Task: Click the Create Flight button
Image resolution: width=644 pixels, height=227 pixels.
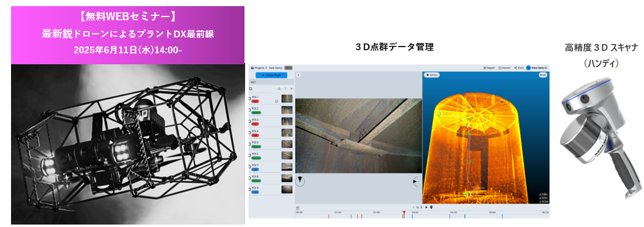Action: [x=271, y=75]
